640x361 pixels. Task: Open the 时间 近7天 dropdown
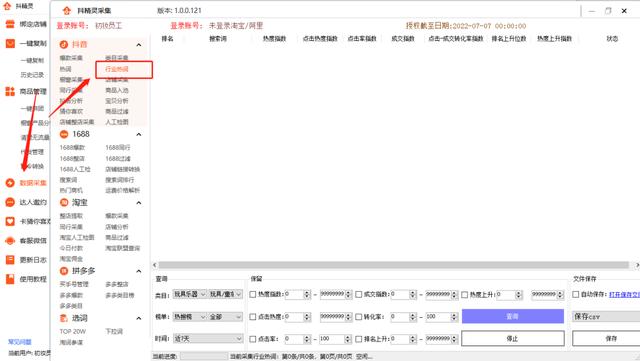[208, 339]
